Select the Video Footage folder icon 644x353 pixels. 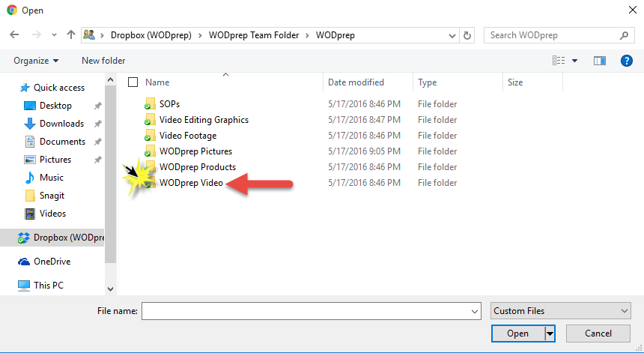150,135
